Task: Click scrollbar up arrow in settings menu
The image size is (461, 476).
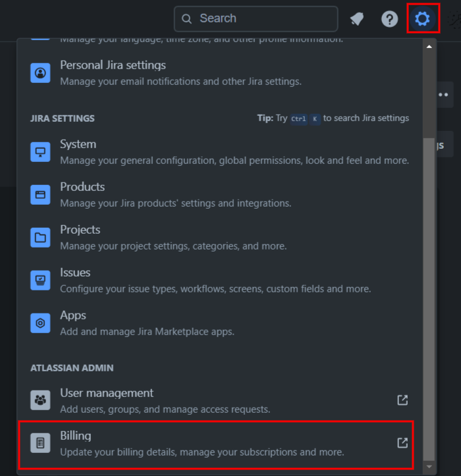Action: [x=429, y=47]
